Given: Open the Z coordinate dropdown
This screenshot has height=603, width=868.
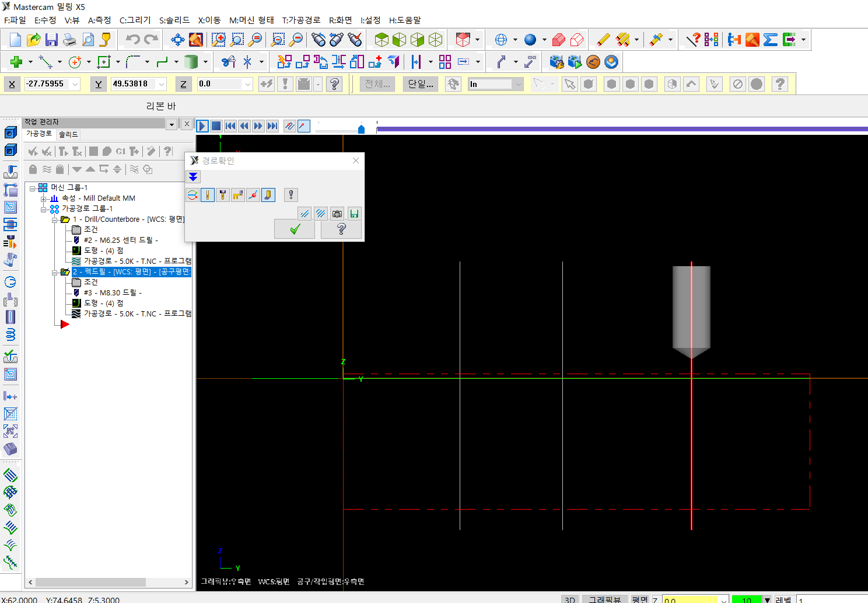Looking at the screenshot, I should coord(248,84).
